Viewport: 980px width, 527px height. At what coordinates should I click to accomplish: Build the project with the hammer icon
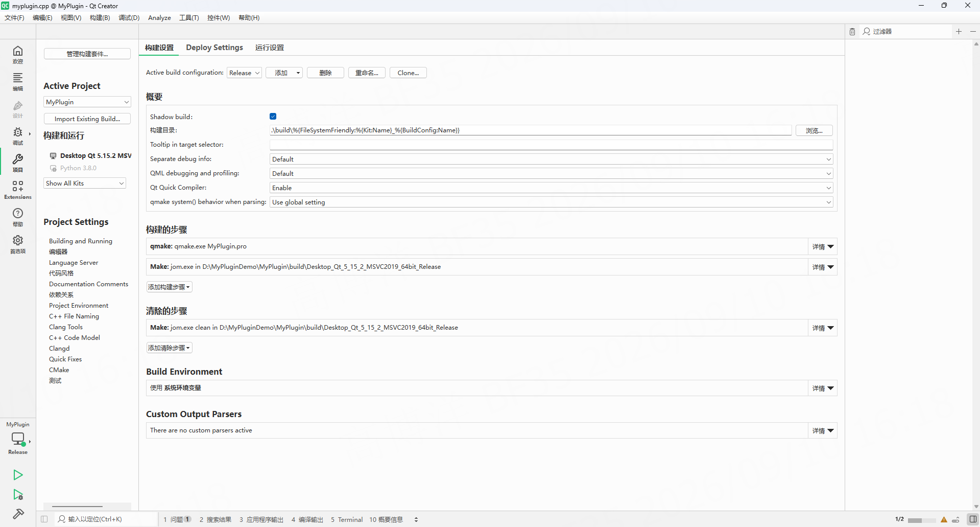18,514
